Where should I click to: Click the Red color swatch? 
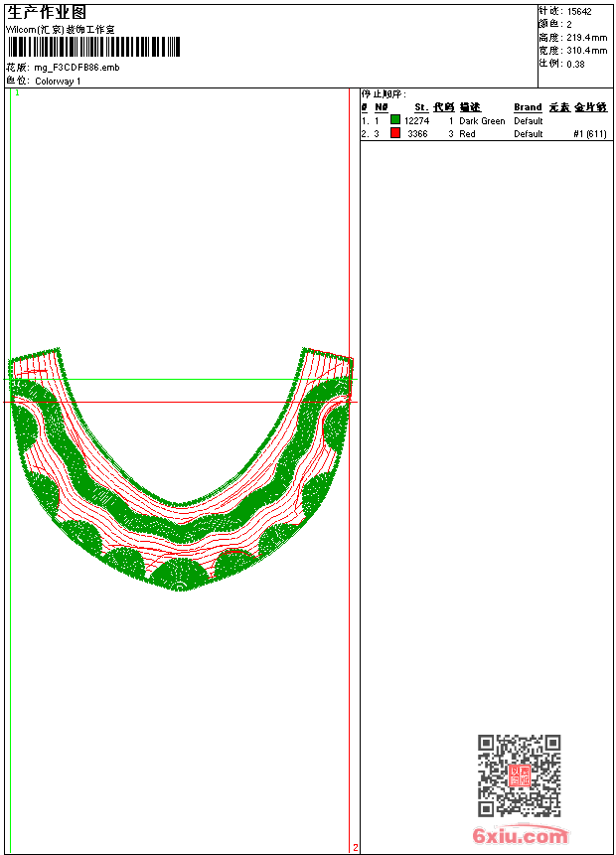click(x=395, y=133)
